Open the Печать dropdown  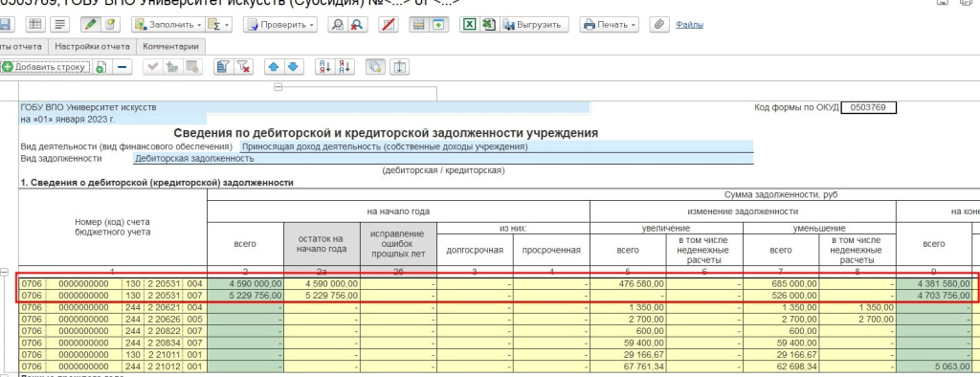(610, 24)
